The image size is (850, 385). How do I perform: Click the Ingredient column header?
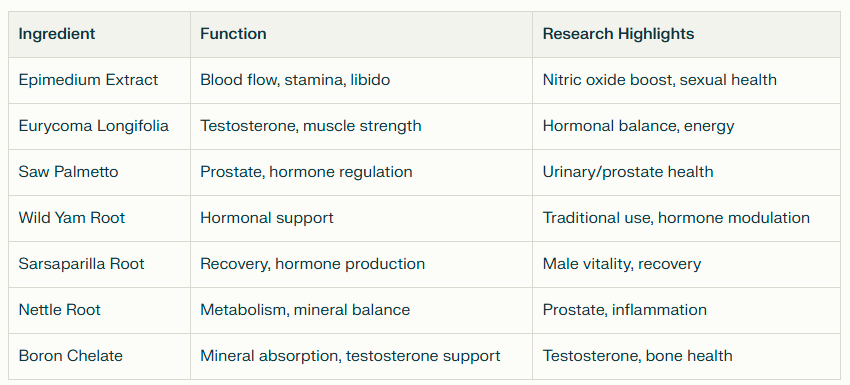coord(99,34)
